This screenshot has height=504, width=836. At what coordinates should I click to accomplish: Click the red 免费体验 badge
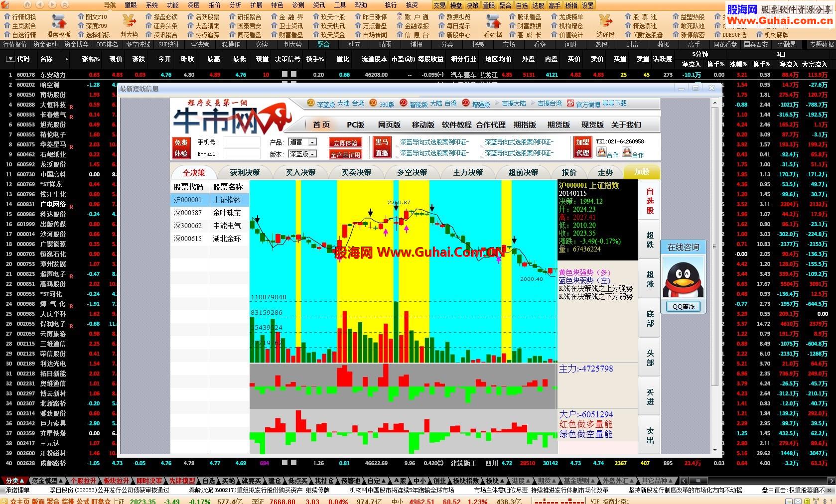tap(181, 148)
